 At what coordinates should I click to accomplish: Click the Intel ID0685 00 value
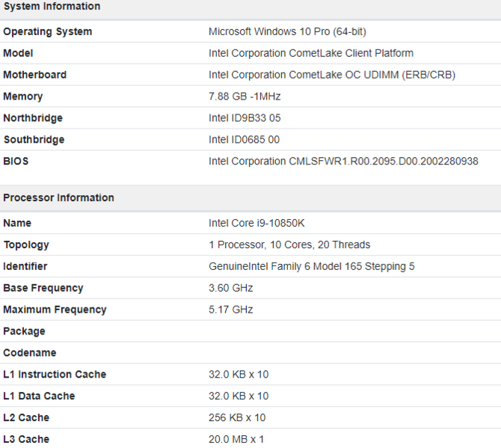(244, 140)
